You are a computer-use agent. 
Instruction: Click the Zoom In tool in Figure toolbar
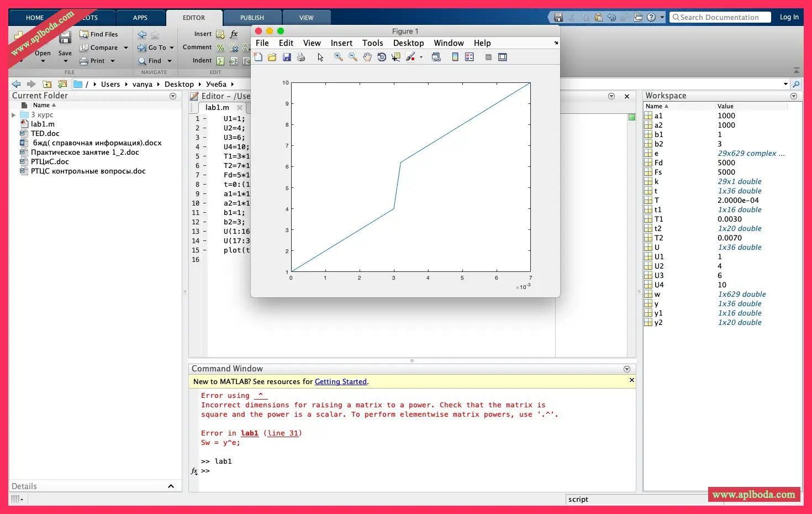pyautogui.click(x=339, y=57)
